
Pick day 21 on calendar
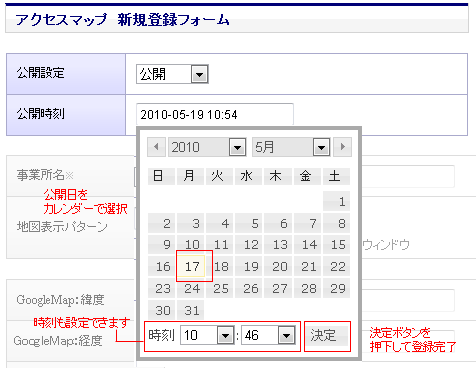[307, 266]
